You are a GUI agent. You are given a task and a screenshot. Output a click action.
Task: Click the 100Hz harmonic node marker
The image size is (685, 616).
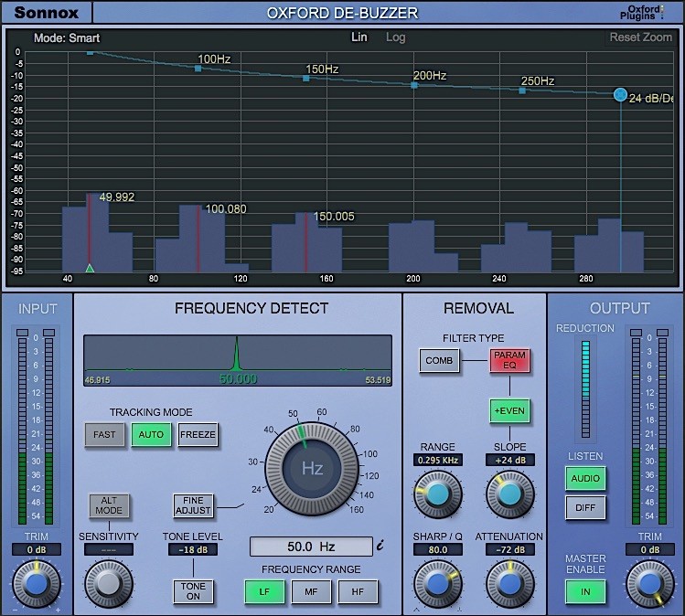click(x=198, y=69)
